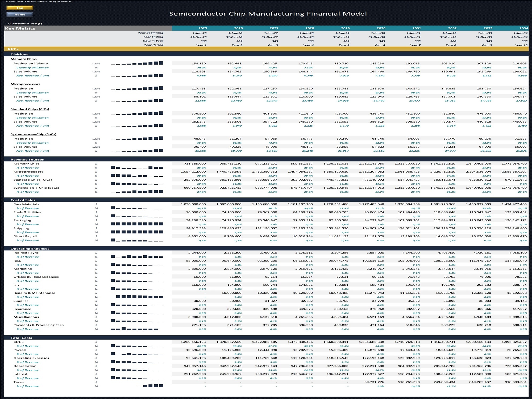Select Interest 2025 value 251.262.500
This screenshot has width=532, height=399.
pos(195,374)
